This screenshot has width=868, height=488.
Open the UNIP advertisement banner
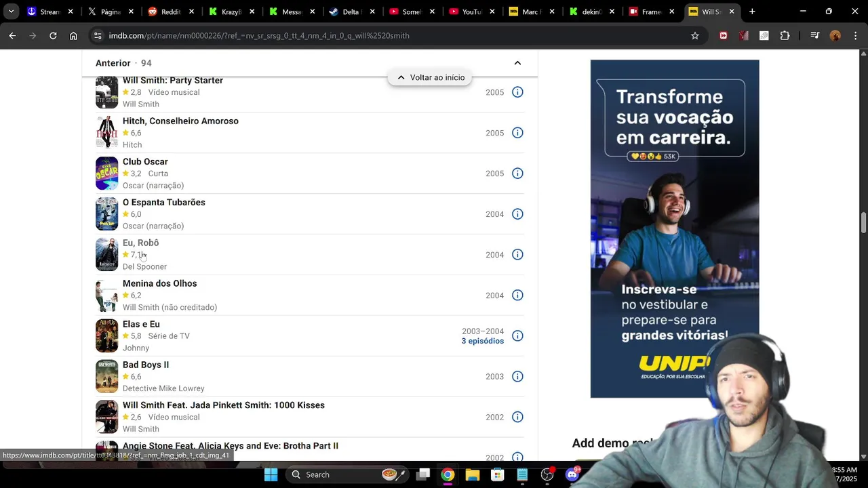[675, 229]
